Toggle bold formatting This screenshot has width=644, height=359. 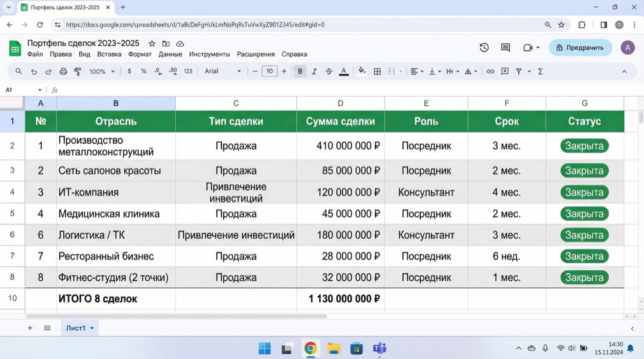[300, 71]
